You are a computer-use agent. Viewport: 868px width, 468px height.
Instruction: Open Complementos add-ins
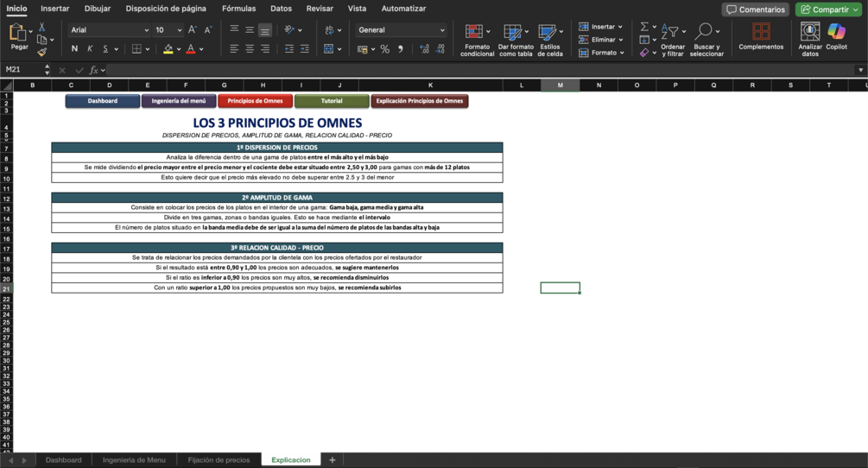(761, 36)
